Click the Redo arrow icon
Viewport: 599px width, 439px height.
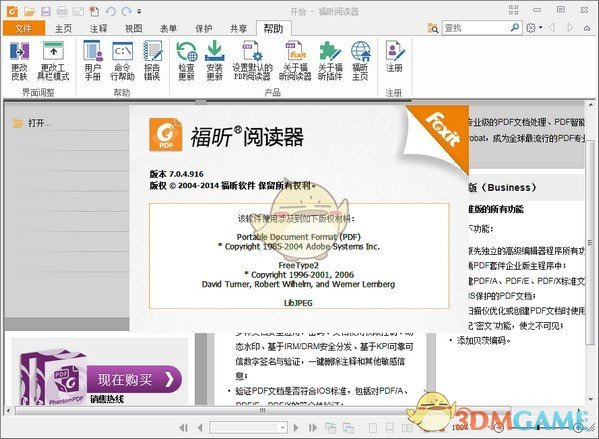tap(126, 11)
